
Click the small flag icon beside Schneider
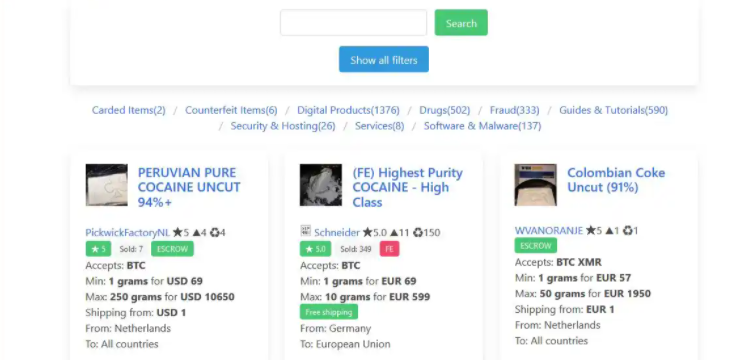305,232
